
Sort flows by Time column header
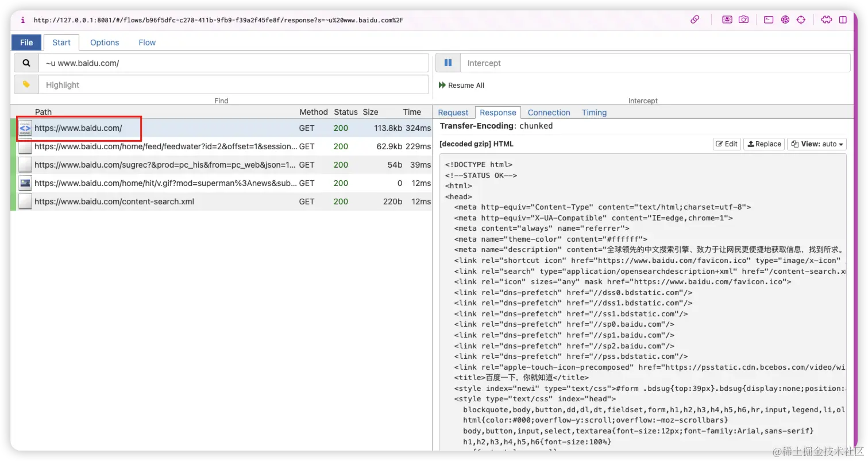(x=412, y=112)
